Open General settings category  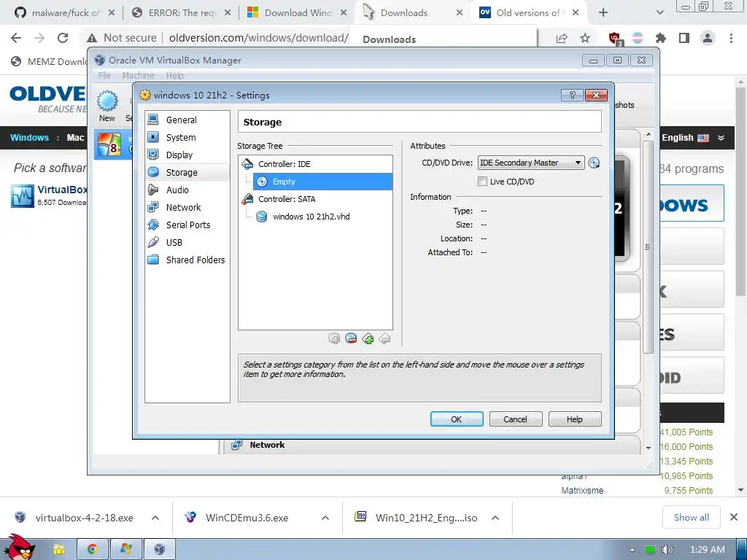[x=187, y=120]
